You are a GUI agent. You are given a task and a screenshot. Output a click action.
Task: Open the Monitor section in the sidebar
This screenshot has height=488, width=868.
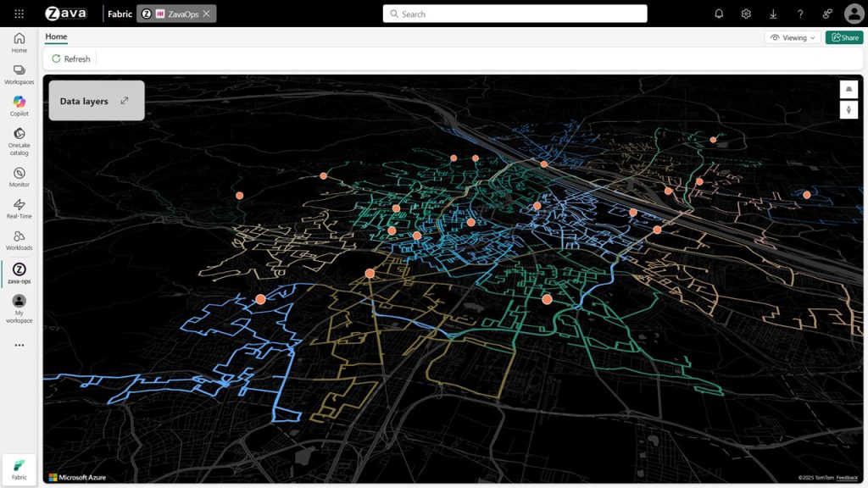19,174
